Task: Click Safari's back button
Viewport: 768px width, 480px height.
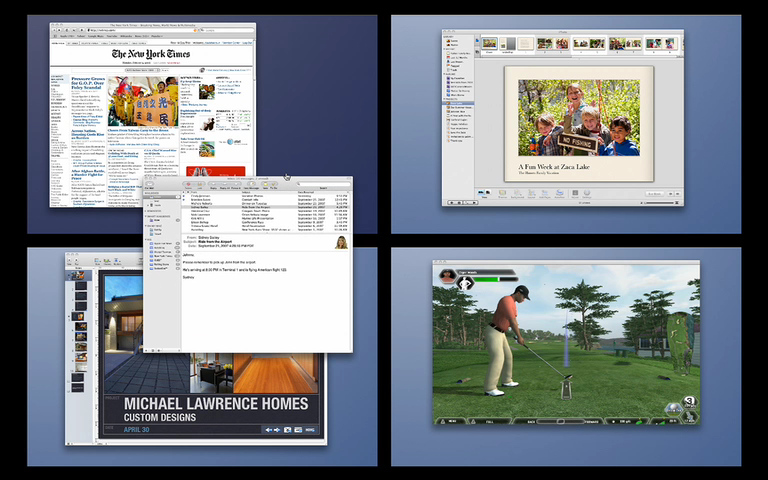Action: coord(54,30)
